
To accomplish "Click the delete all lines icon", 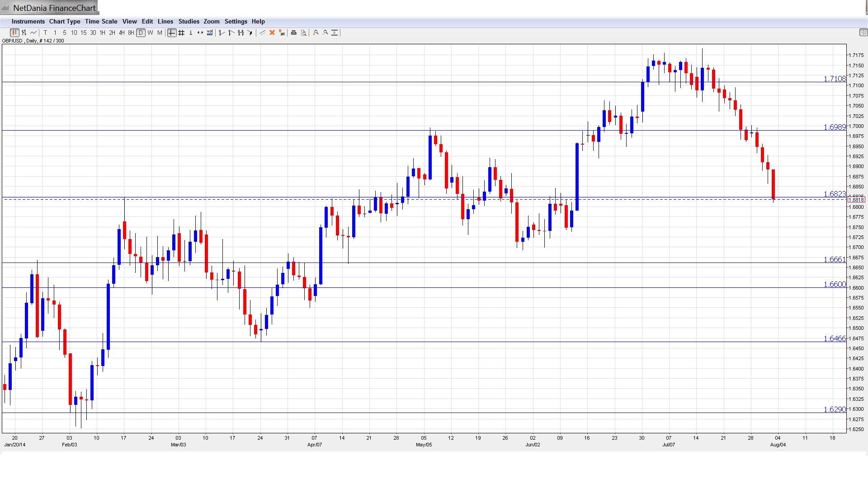I will (282, 33).
